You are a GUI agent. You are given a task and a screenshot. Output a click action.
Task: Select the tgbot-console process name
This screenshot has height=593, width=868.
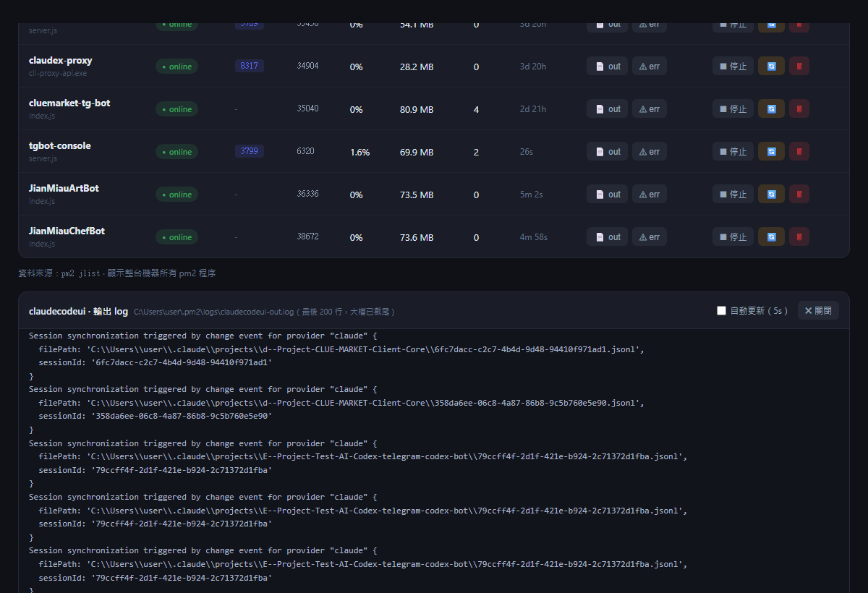60,146
